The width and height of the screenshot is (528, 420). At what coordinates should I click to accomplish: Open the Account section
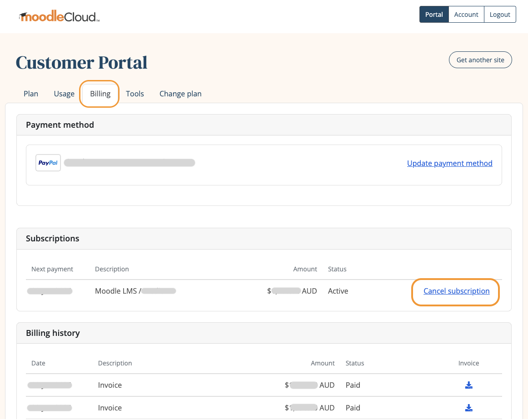(466, 14)
